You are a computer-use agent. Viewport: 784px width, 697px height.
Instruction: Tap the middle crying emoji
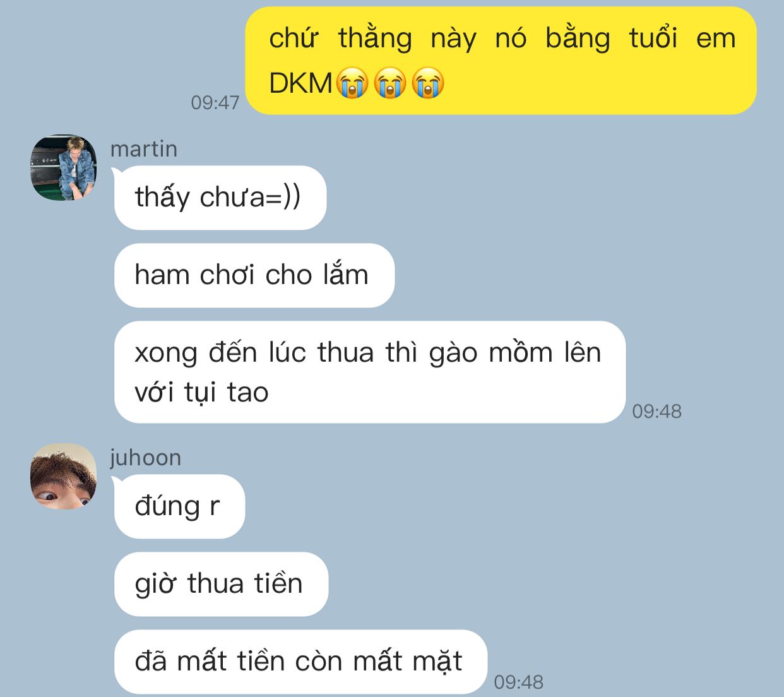pos(390,83)
